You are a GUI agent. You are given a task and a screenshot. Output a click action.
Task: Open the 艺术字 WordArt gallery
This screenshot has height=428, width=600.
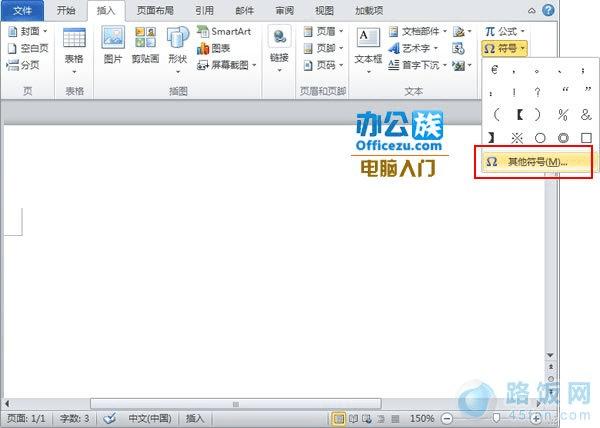click(413, 48)
